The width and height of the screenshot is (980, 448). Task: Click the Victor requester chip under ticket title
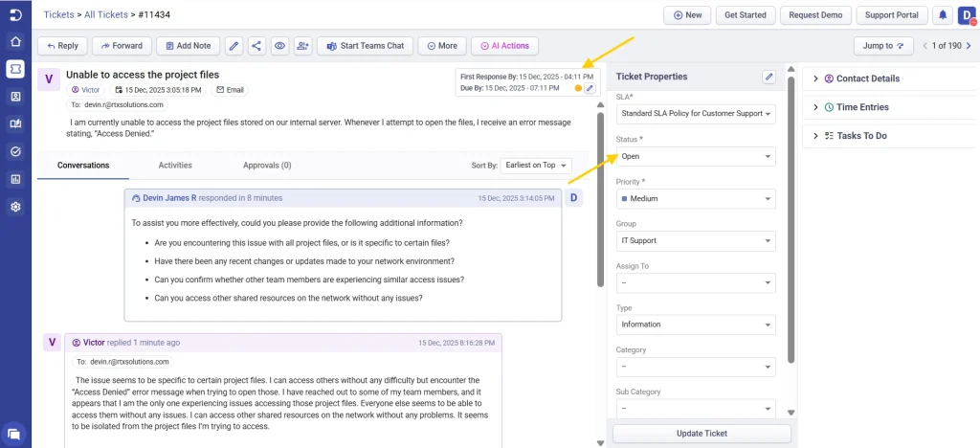tap(86, 90)
